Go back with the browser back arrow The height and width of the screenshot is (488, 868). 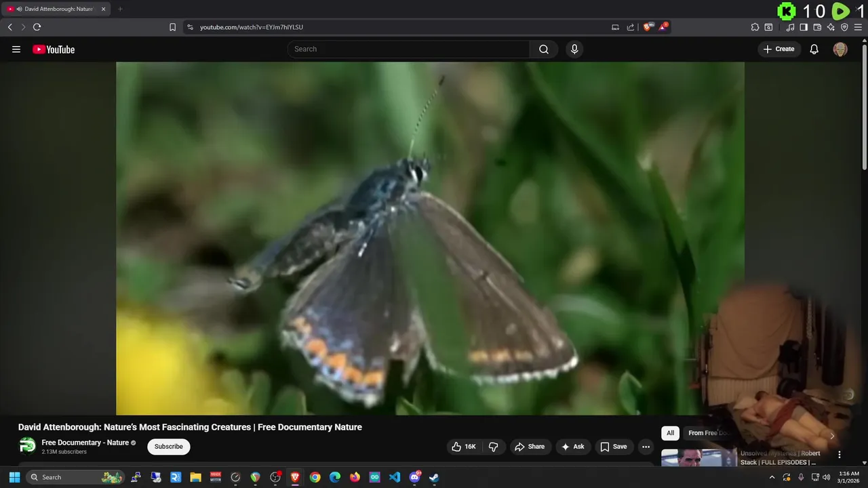click(9, 27)
